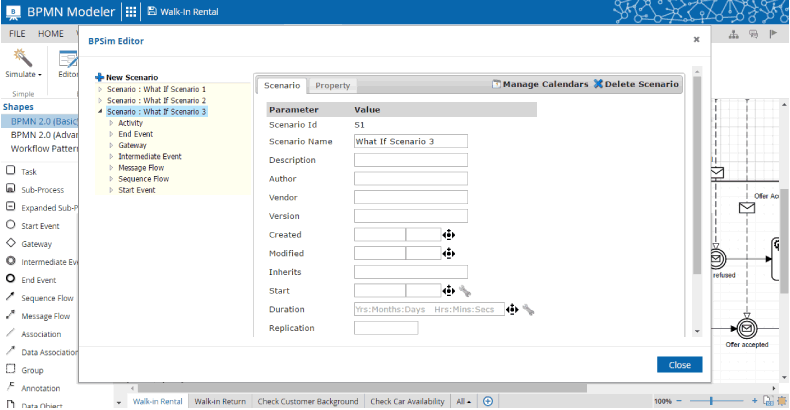Open the All sheets dropdown
Viewport: 790px width, 410px height.
point(464,401)
